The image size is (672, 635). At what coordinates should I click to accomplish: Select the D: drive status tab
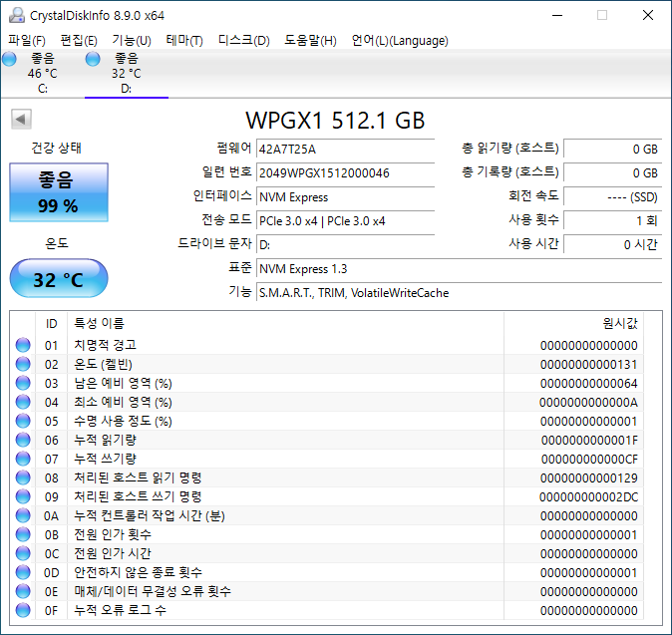pos(126,73)
